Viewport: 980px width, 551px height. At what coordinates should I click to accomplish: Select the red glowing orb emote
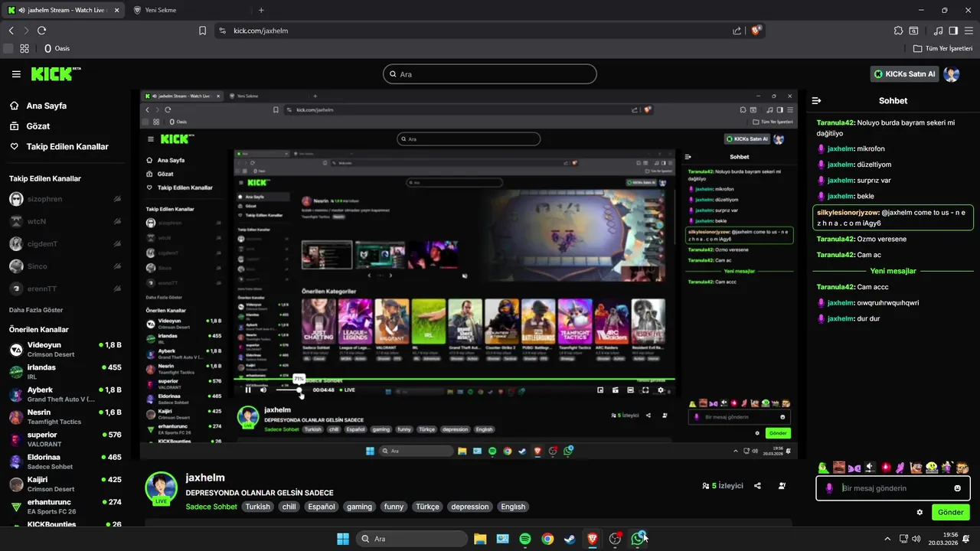coord(886,468)
